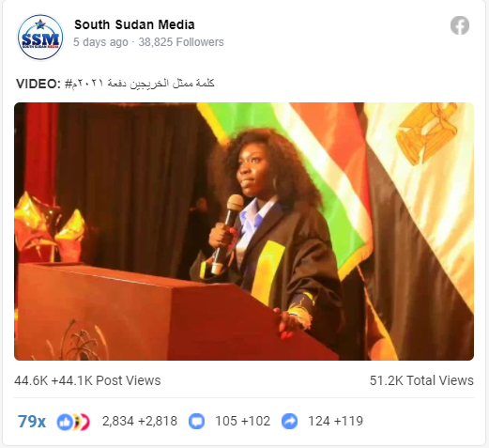Click the 105 comments count

click(x=226, y=422)
